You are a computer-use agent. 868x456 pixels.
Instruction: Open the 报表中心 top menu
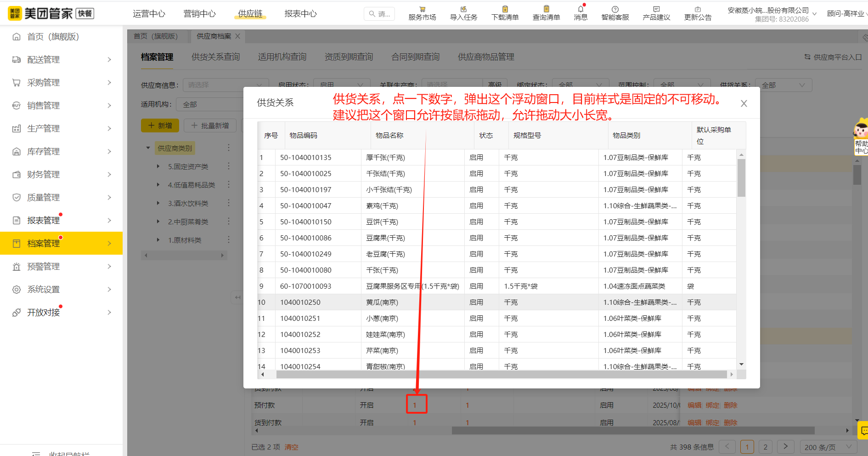coord(300,14)
